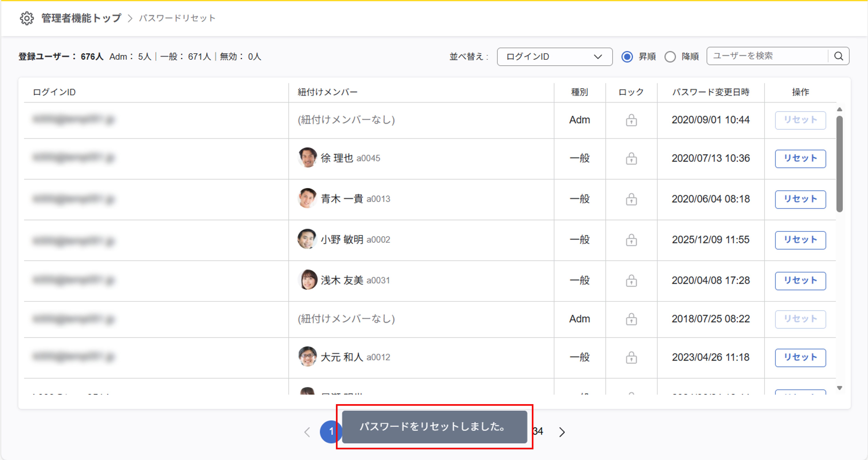868x460 pixels.
Task: Go to next page with right chevron
Action: pyautogui.click(x=562, y=432)
